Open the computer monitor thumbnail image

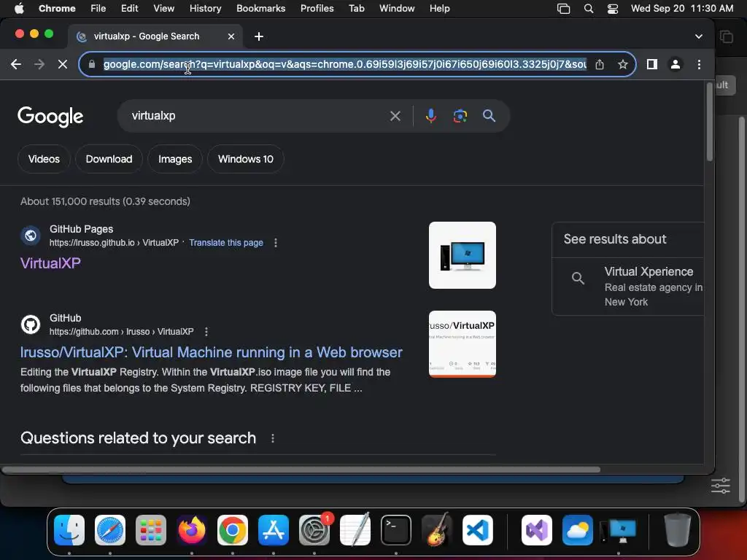462,255
